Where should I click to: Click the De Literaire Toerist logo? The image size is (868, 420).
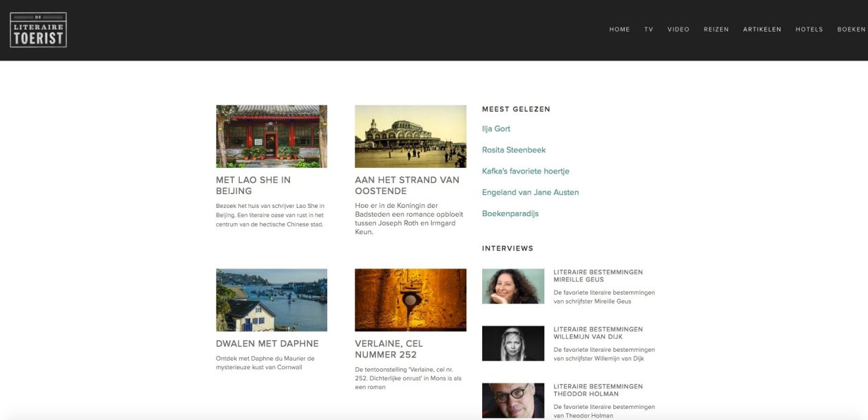39,30
